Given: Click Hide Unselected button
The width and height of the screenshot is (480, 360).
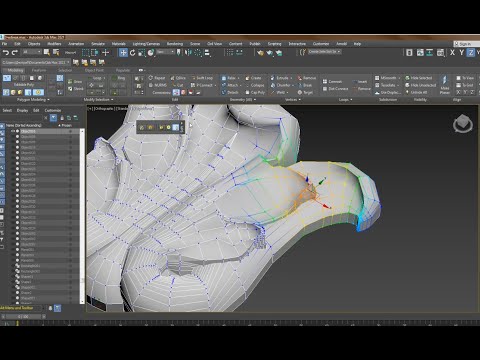Looking at the screenshot, I should pyautogui.click(x=420, y=85).
